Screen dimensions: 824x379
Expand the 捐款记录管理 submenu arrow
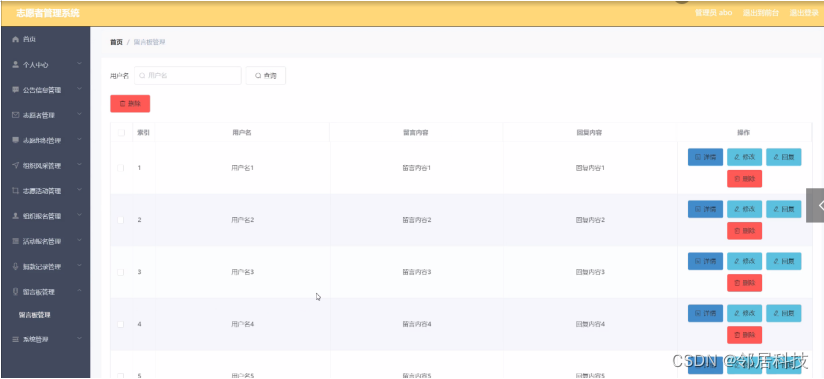[x=79, y=266]
